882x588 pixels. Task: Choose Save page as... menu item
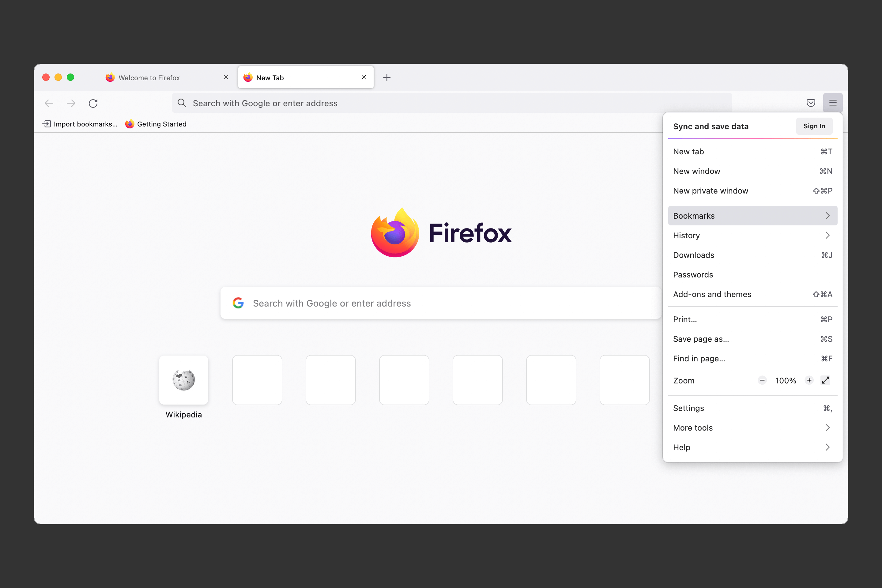(x=753, y=339)
